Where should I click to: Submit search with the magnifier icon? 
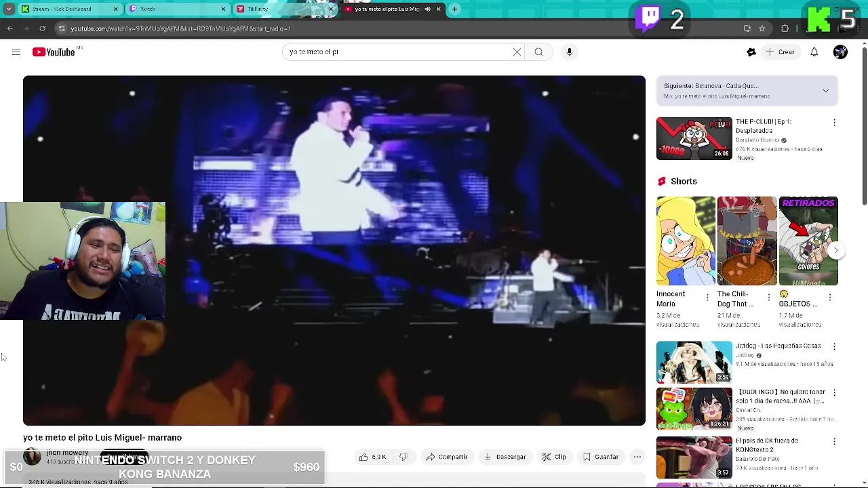click(538, 52)
